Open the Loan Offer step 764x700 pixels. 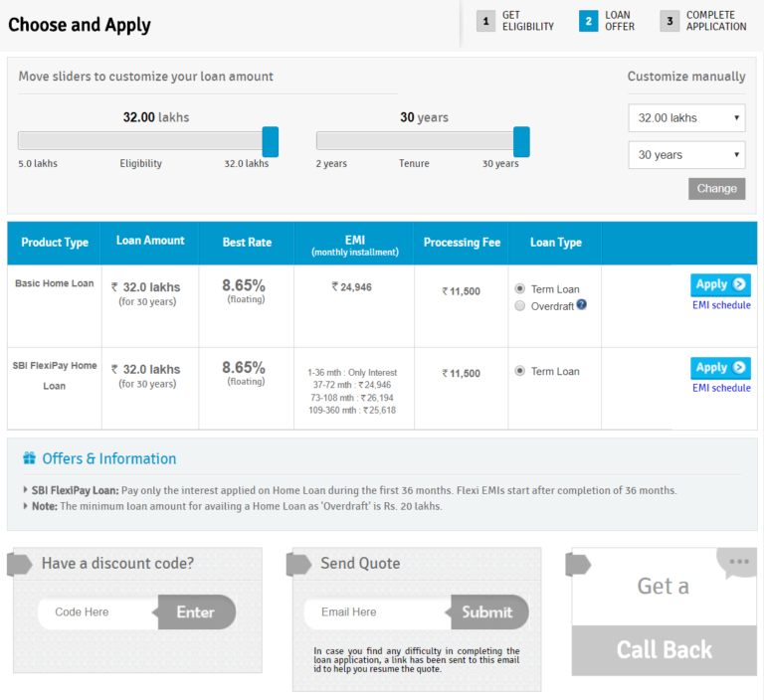620,21
